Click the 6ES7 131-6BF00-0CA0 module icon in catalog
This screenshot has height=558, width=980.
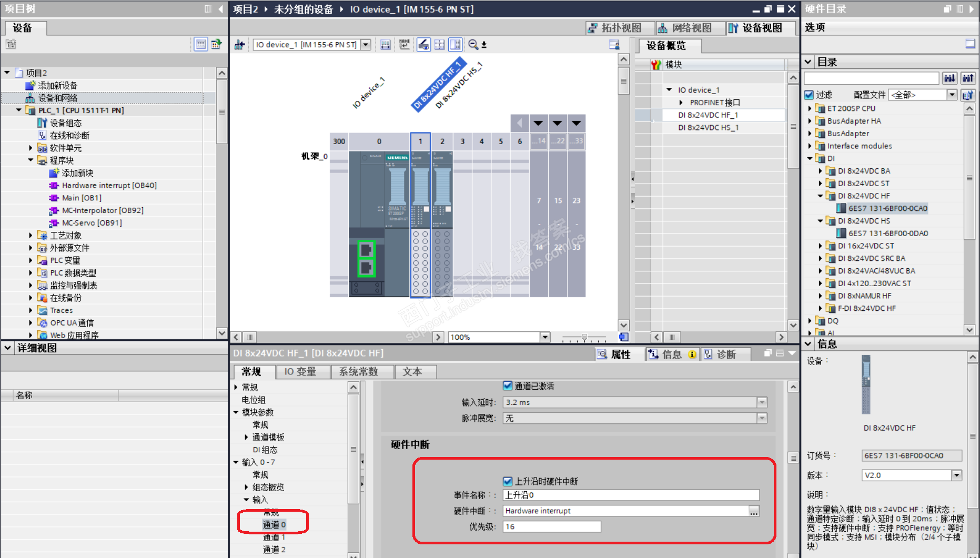tap(841, 208)
